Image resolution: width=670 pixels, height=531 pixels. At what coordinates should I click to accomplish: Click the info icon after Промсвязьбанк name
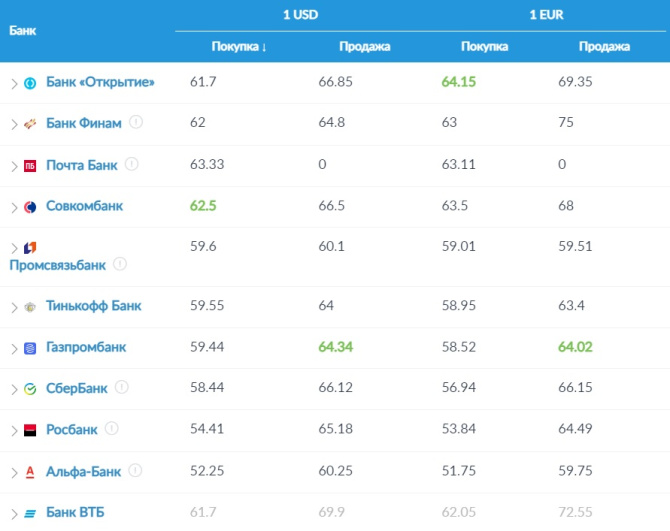(120, 264)
